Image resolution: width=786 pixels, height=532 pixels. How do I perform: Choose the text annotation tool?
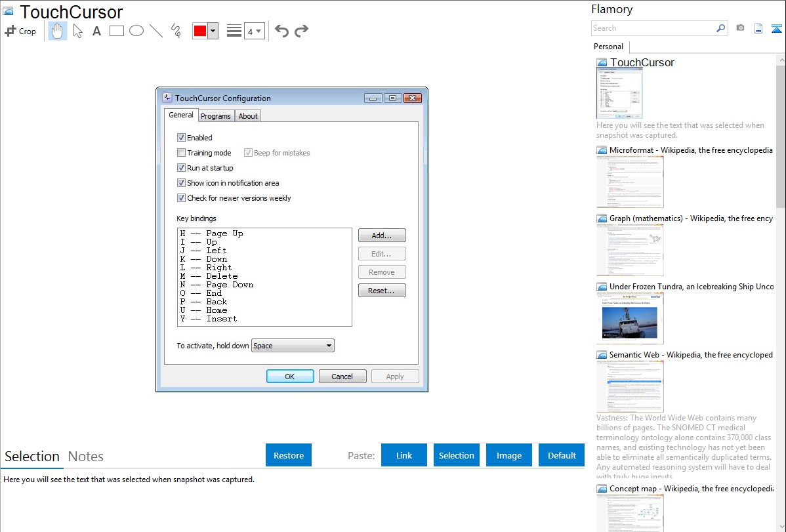click(x=96, y=31)
